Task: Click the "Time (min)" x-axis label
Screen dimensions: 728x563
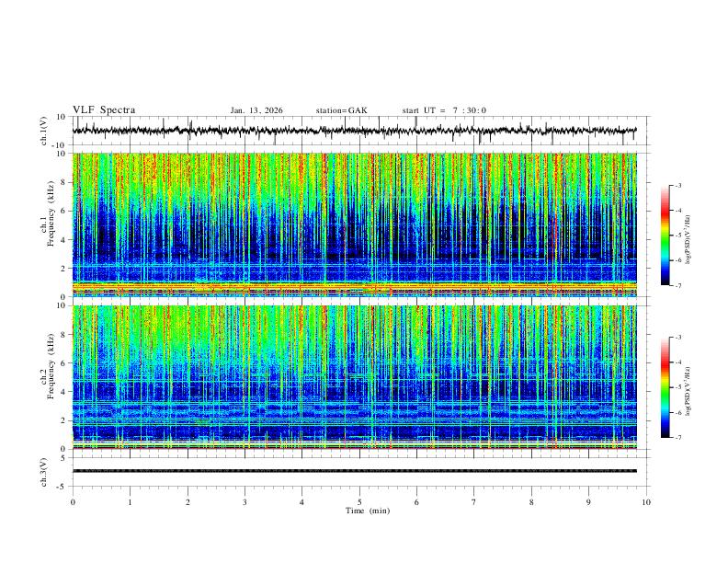Action: click(x=368, y=511)
